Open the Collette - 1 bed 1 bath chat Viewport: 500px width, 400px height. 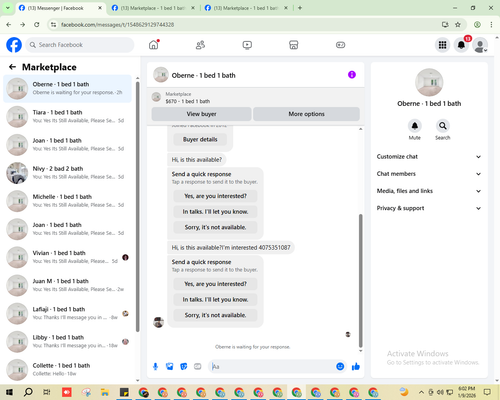(68, 369)
